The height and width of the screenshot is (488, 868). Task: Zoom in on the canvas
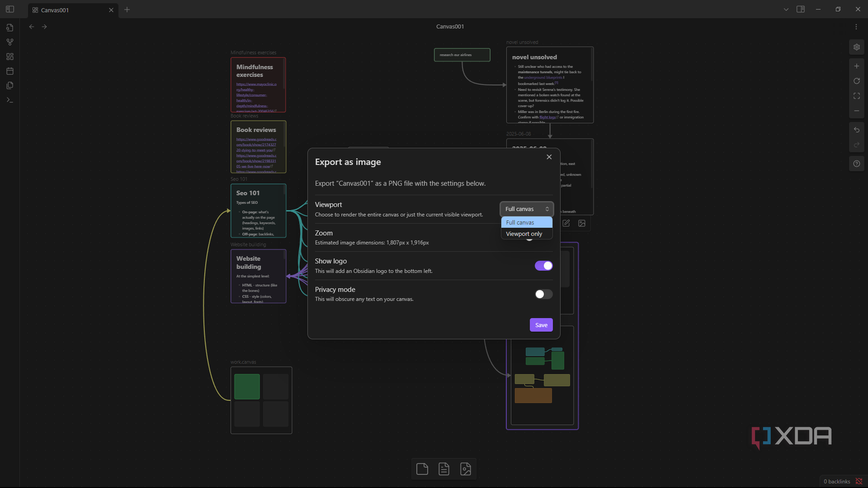click(856, 66)
